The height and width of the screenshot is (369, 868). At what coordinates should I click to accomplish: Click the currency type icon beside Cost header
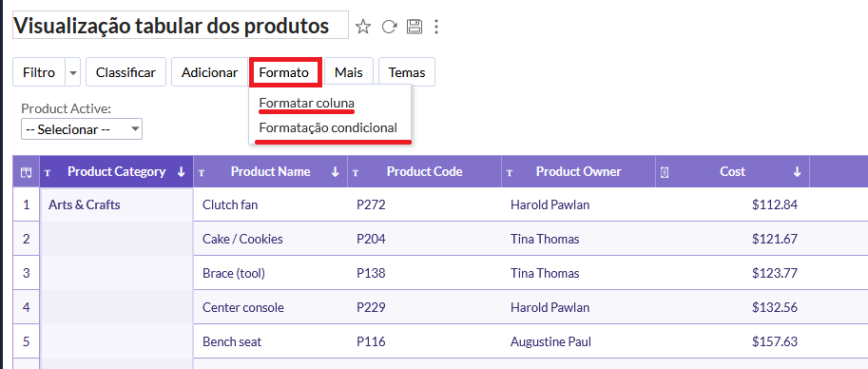[x=665, y=172]
